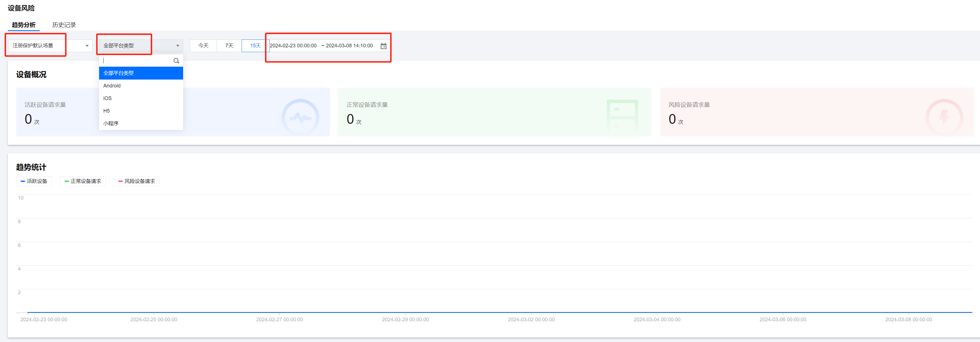The height and width of the screenshot is (342, 980).
Task: Select iOS in the platform list
Action: pyautogui.click(x=107, y=98)
